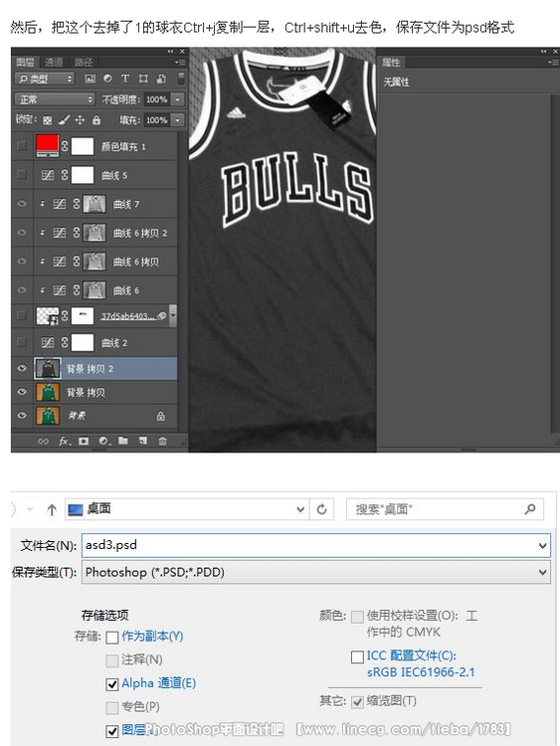Click the 曲线 7 layer mask thumbnail

pyautogui.click(x=94, y=204)
